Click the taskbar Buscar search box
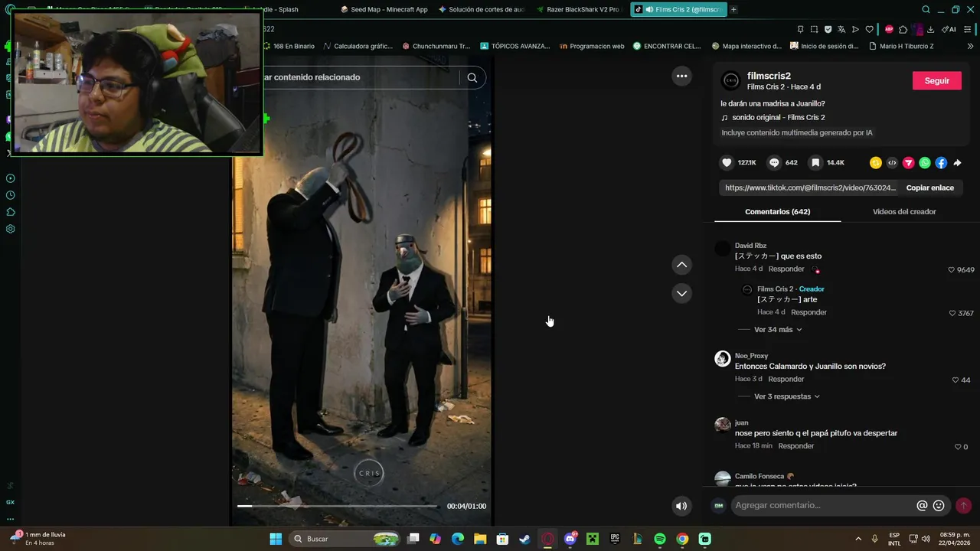Viewport: 980px width, 551px height. [x=345, y=539]
